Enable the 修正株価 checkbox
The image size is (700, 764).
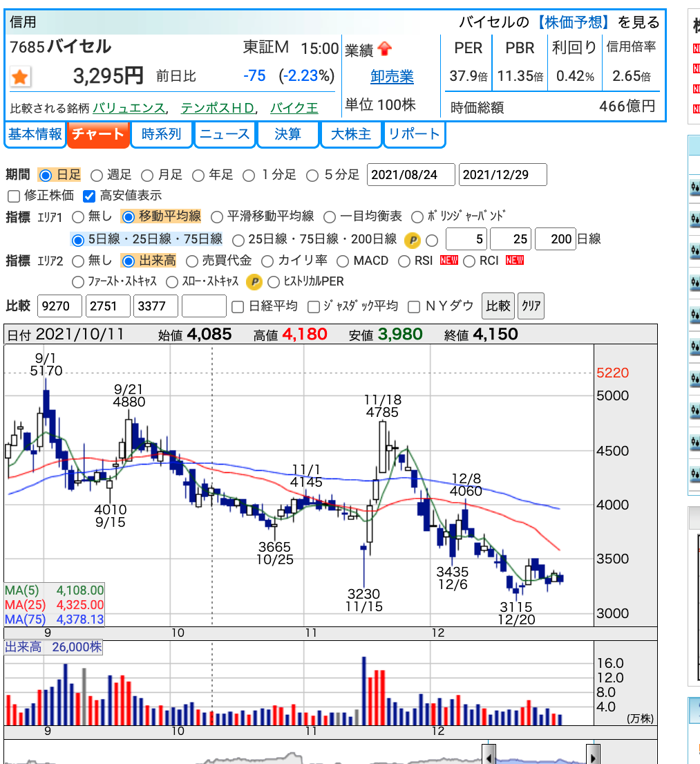[14, 196]
